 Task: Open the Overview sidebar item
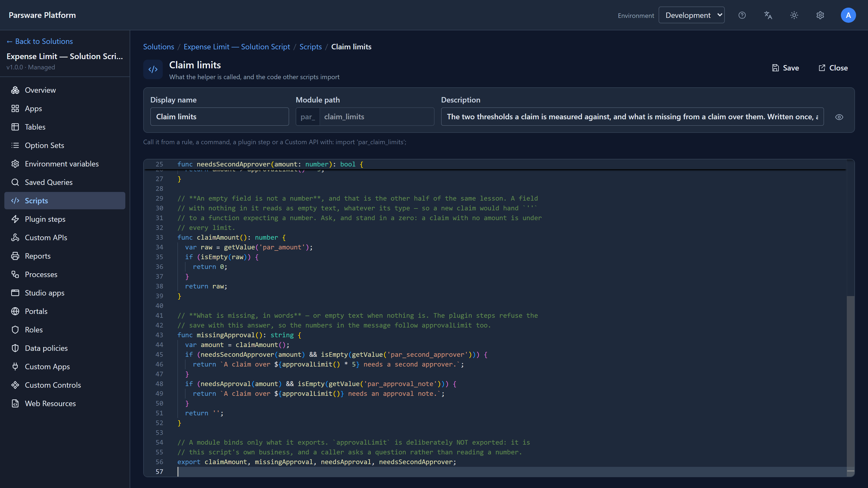(65, 90)
